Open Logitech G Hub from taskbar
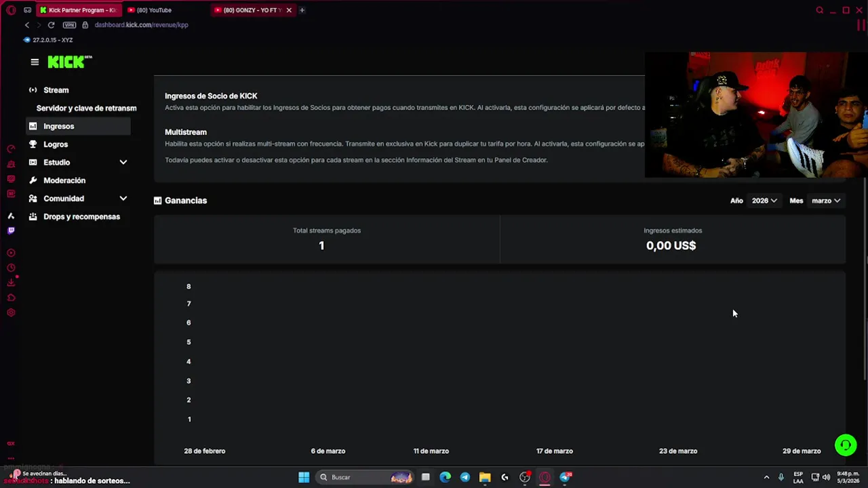This screenshot has height=488, width=868. point(505,477)
